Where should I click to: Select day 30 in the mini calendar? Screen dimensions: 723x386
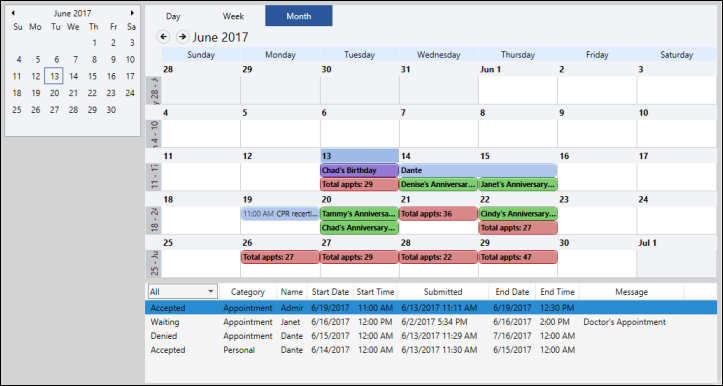point(111,110)
